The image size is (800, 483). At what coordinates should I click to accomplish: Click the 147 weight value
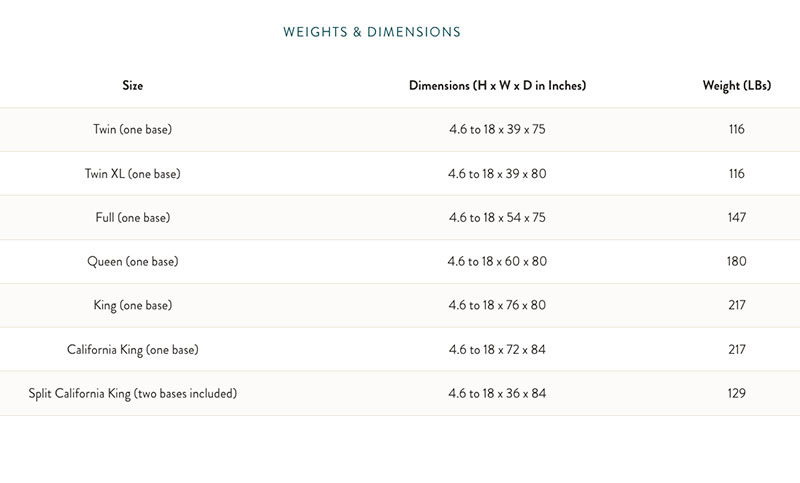coord(737,218)
